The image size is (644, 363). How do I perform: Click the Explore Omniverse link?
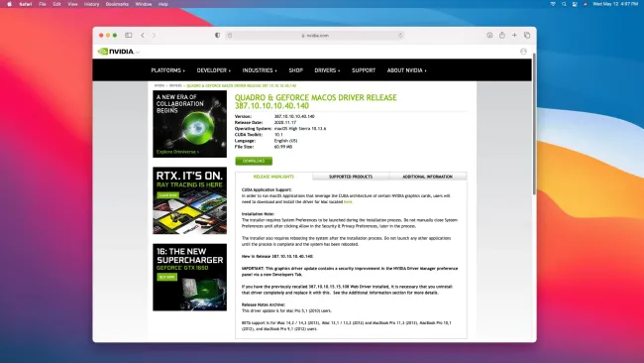click(177, 152)
